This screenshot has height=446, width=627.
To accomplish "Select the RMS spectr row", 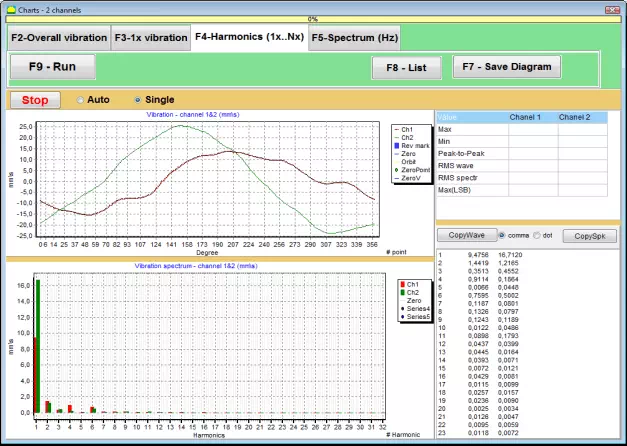I will pyautogui.click(x=522, y=178).
